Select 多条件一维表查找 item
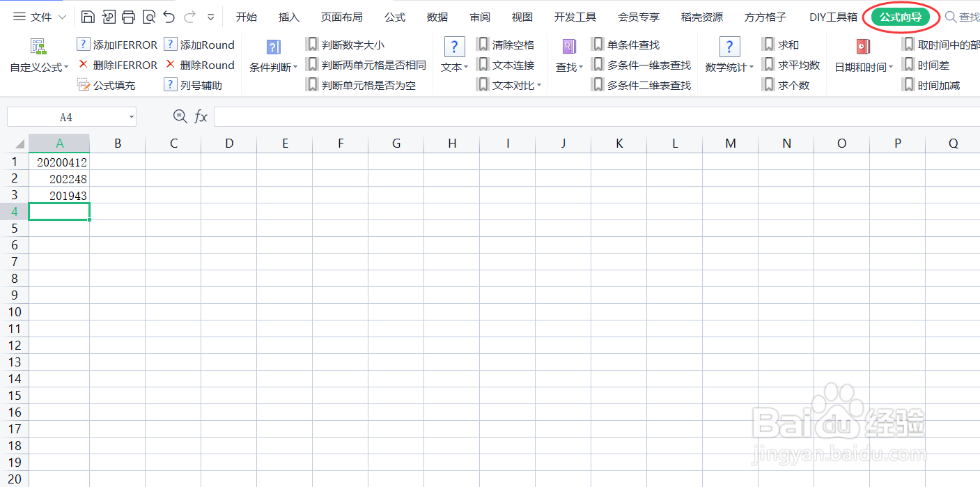Image resolution: width=980 pixels, height=487 pixels. (641, 65)
